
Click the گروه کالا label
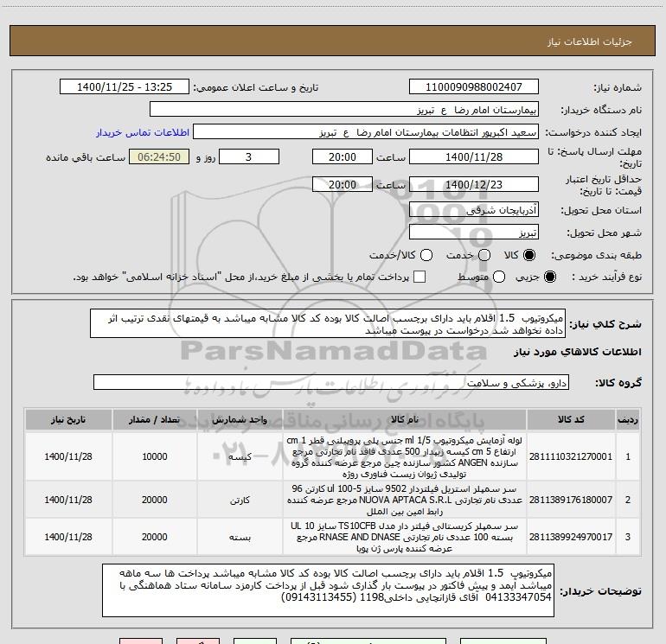pyautogui.click(x=618, y=383)
